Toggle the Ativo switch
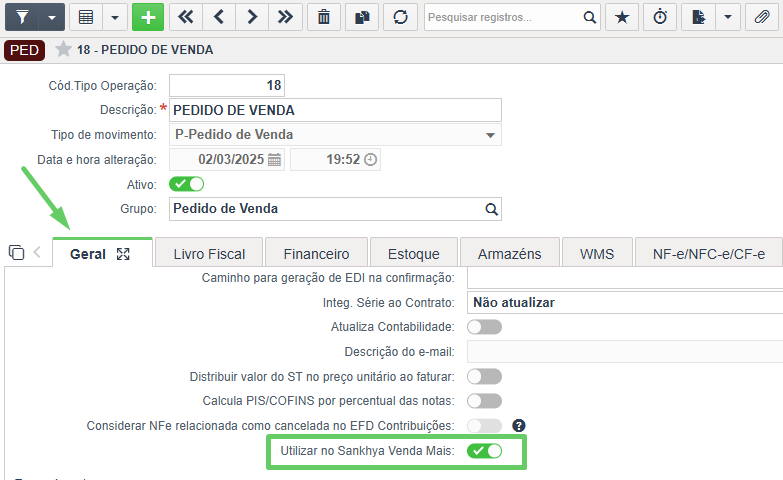783x480 pixels. [186, 184]
